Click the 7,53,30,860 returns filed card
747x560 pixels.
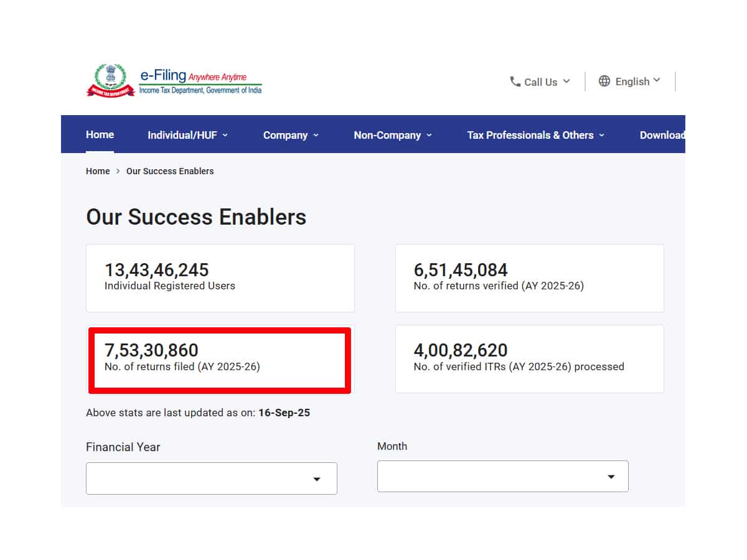(220, 359)
